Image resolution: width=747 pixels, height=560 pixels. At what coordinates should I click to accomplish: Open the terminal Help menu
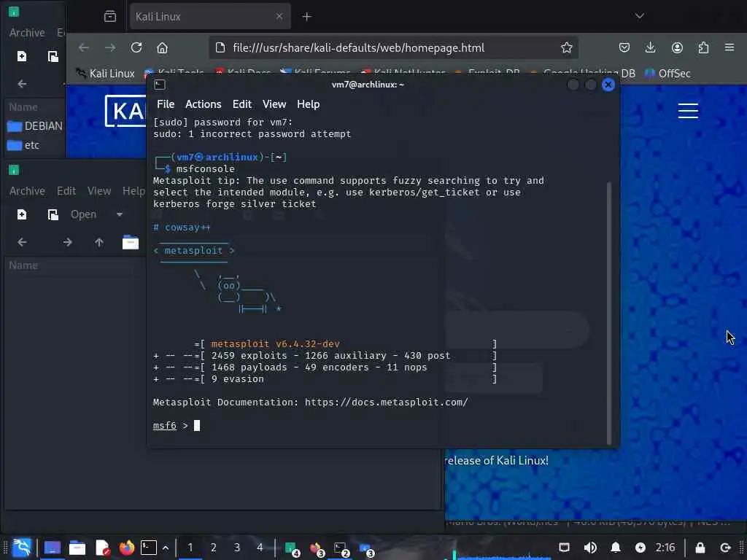click(309, 104)
